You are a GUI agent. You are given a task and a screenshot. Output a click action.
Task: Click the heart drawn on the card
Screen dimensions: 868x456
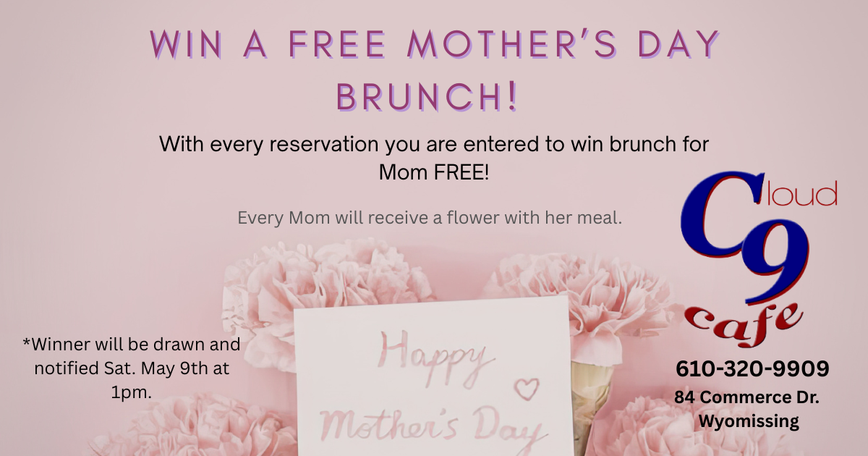(526, 389)
